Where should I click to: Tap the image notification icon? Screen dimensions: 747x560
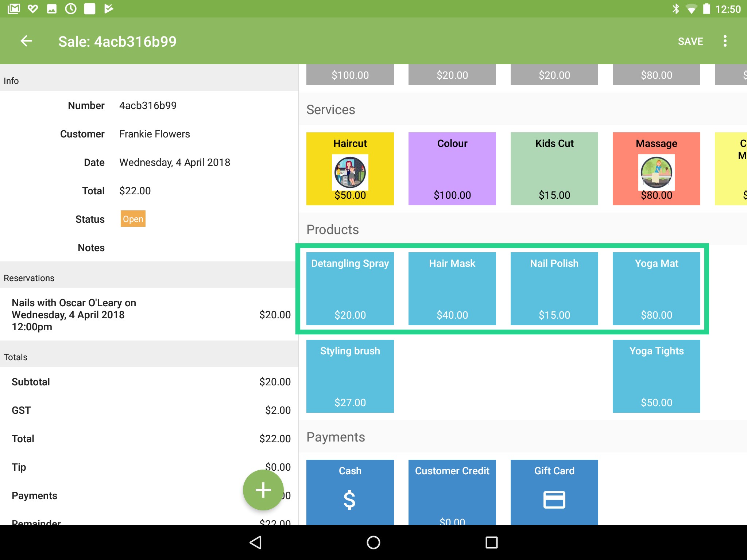(52, 8)
